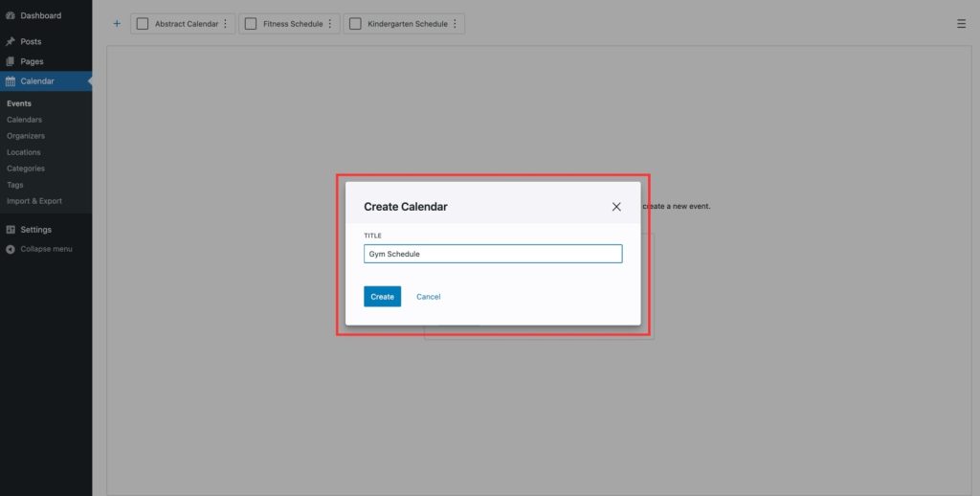Tick the Abstract Calendar checkbox
This screenshot has height=496, width=980.
[143, 24]
